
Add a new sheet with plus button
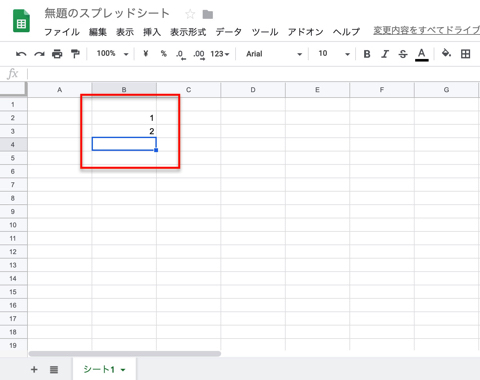[34, 369]
